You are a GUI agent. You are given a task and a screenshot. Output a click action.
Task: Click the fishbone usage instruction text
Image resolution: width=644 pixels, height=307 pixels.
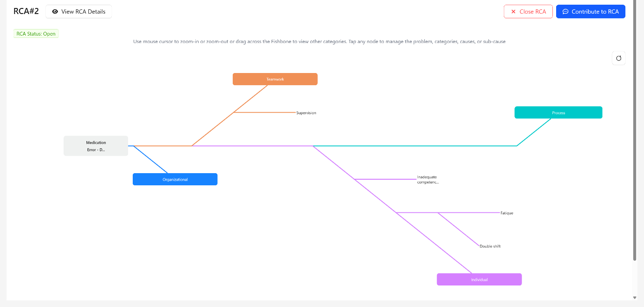coord(319,42)
